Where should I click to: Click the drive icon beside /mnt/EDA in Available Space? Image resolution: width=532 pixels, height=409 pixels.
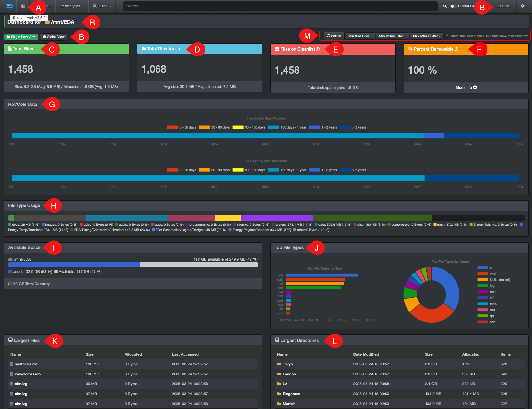[x=10, y=259]
